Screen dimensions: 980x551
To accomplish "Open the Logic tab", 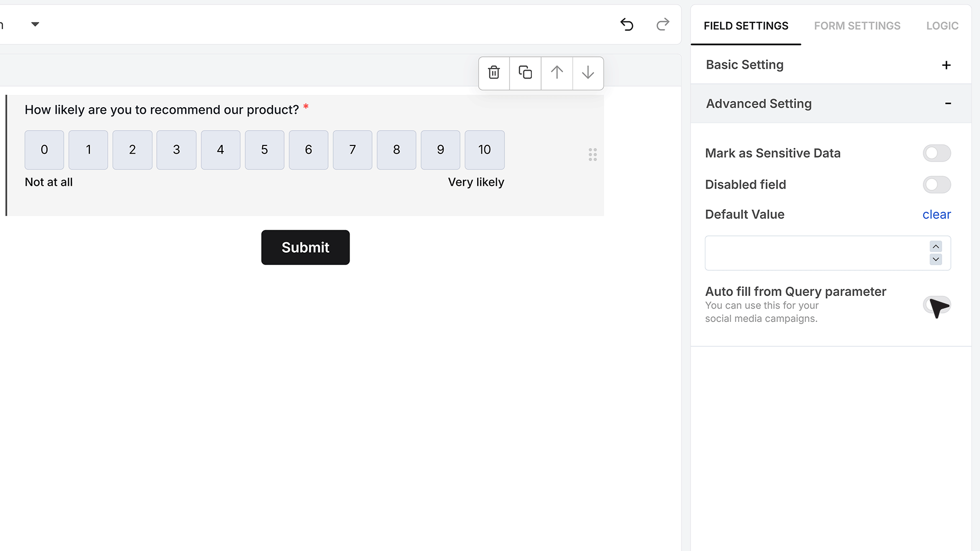I will coord(942,26).
